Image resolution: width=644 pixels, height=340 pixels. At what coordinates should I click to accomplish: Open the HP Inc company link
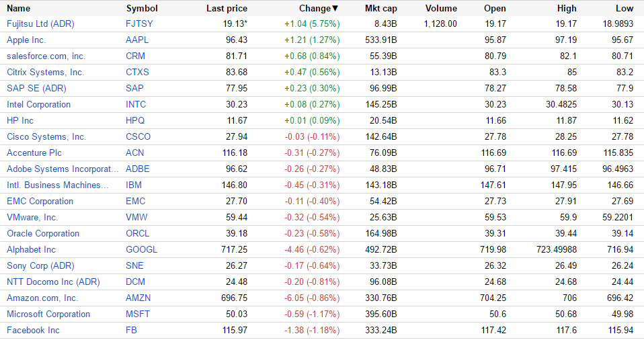coord(20,120)
